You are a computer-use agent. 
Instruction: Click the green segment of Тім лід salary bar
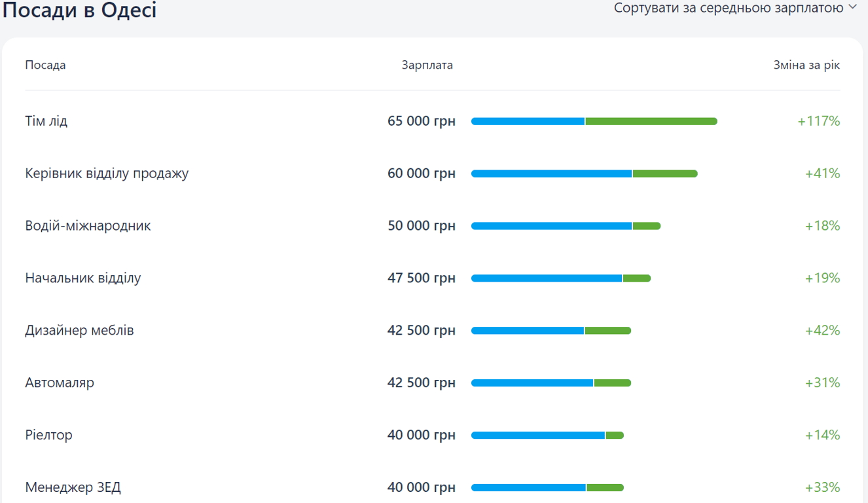pos(651,121)
